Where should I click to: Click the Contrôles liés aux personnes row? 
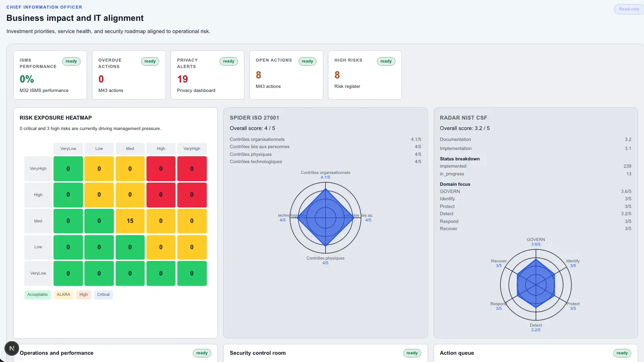point(326,147)
